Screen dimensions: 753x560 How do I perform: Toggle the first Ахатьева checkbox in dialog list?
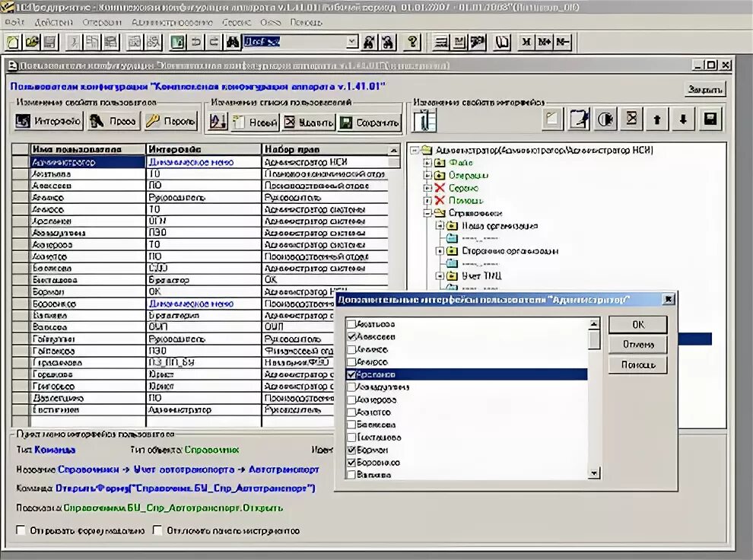(x=351, y=324)
